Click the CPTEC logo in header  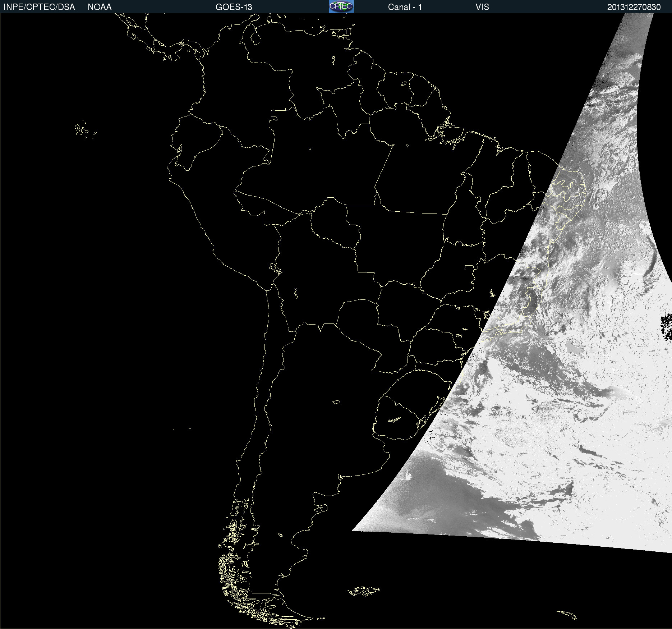(x=341, y=6)
